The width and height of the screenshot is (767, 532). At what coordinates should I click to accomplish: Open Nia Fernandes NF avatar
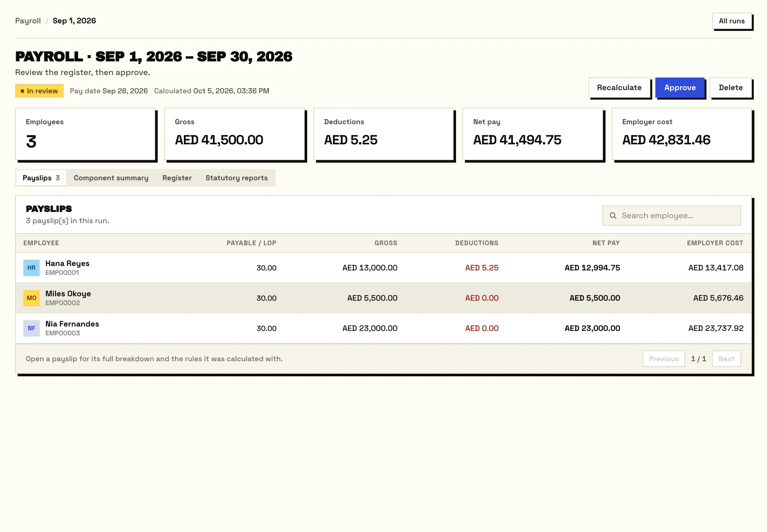(x=31, y=328)
